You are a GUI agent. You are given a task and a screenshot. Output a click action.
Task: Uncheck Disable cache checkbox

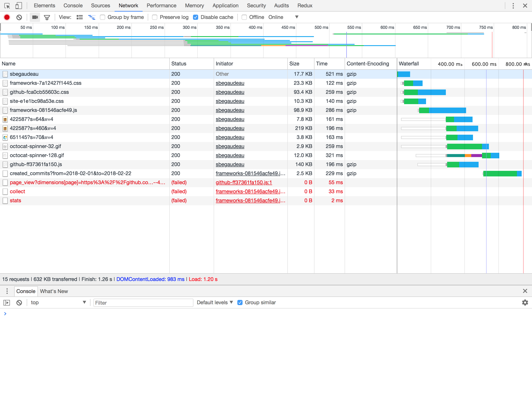(x=196, y=17)
